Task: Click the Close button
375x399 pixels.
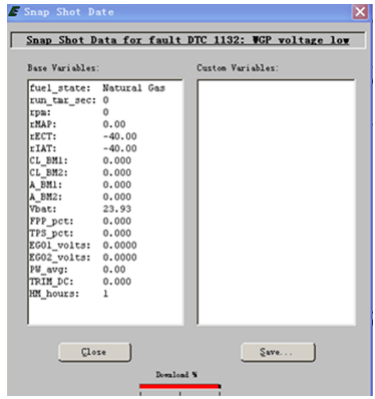Action: [x=94, y=352]
